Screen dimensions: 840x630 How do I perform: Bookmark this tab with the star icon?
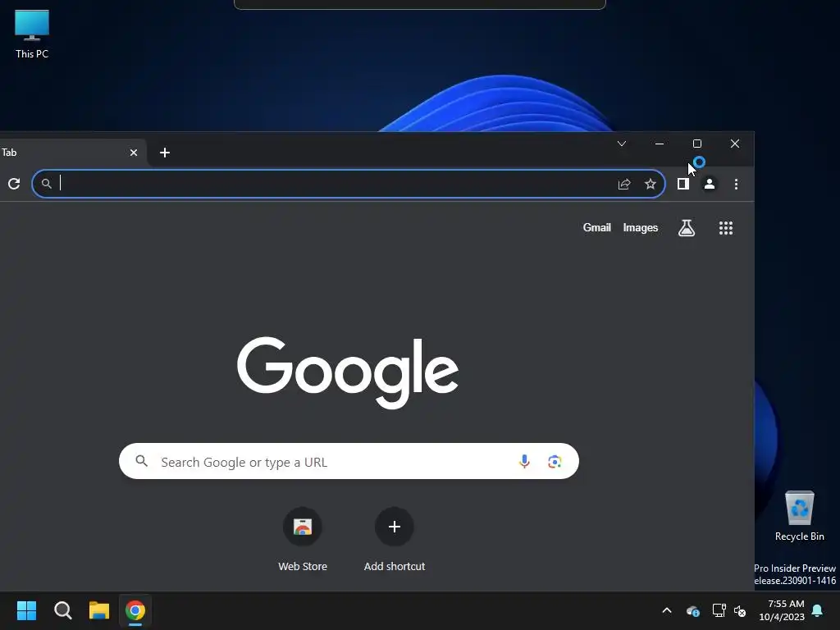click(x=651, y=185)
